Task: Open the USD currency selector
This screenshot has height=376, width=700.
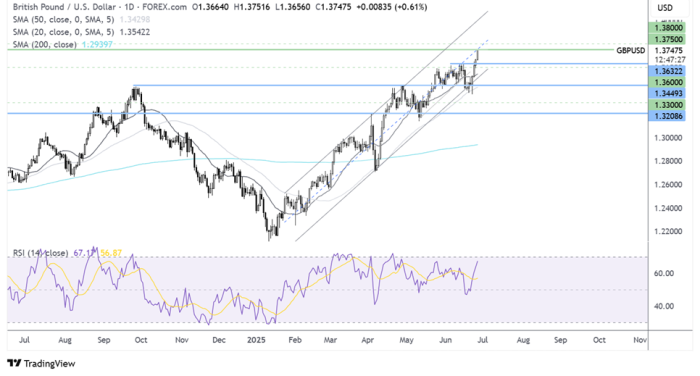Action: [665, 8]
